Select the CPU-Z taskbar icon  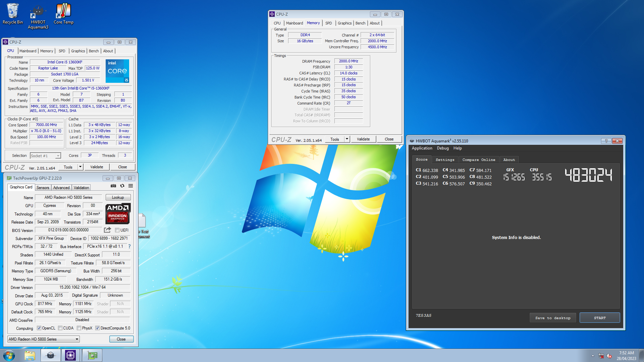pos(70,355)
